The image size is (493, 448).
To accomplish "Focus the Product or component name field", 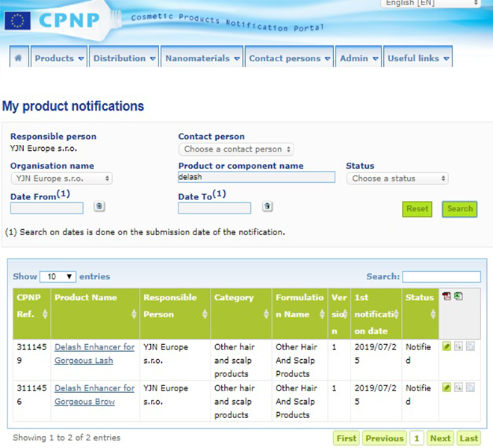I will tap(256, 177).
